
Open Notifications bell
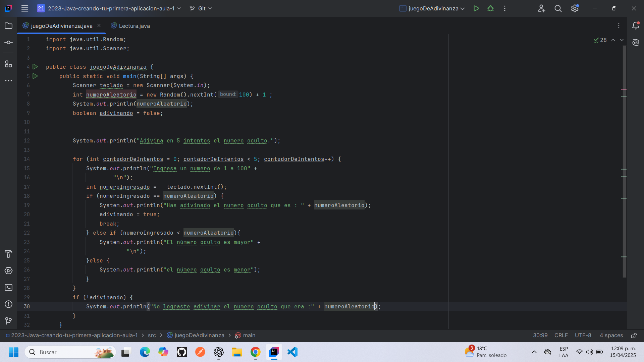pyautogui.click(x=636, y=26)
